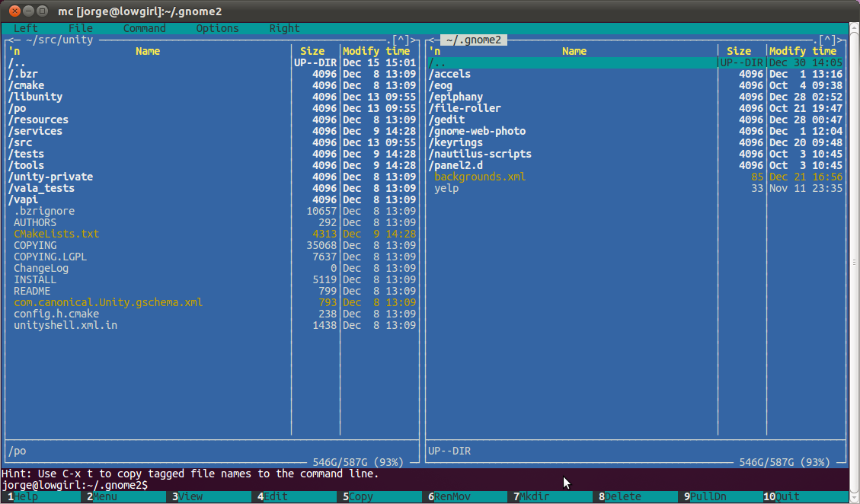This screenshot has width=860, height=504.
Task: Open the Command menu
Action: click(144, 28)
